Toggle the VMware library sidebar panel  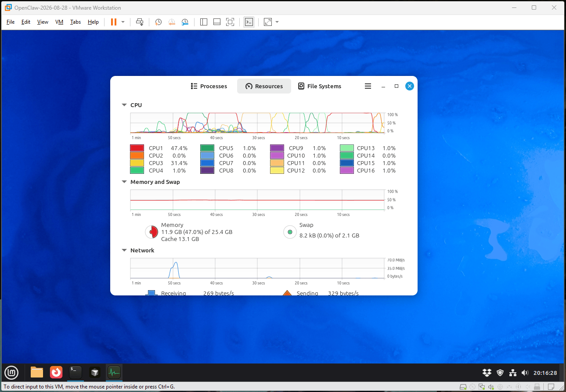203,22
